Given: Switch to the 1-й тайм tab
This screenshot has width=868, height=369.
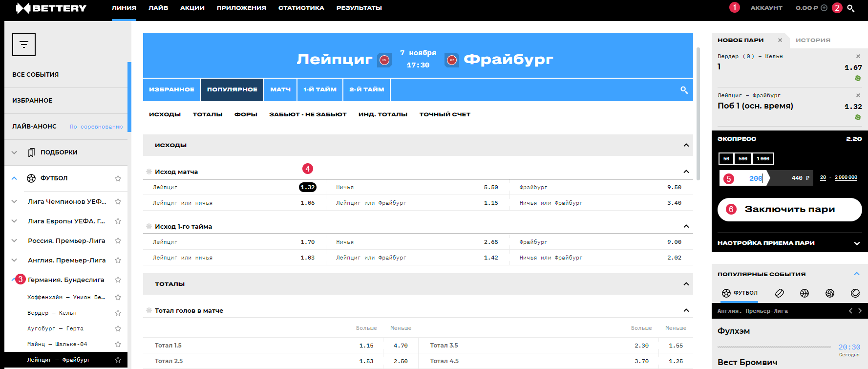Looking at the screenshot, I should pos(319,89).
